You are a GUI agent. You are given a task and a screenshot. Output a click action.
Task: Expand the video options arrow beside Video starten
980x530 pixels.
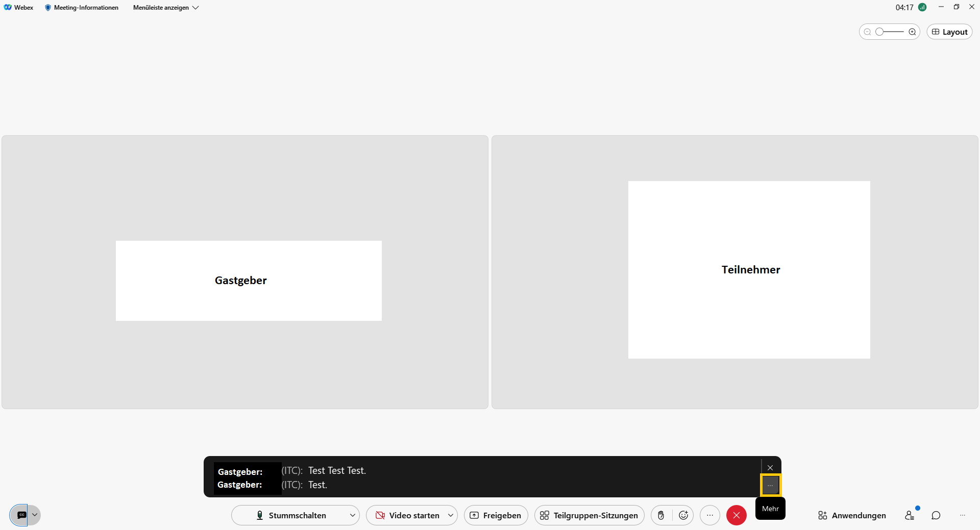[x=450, y=515]
